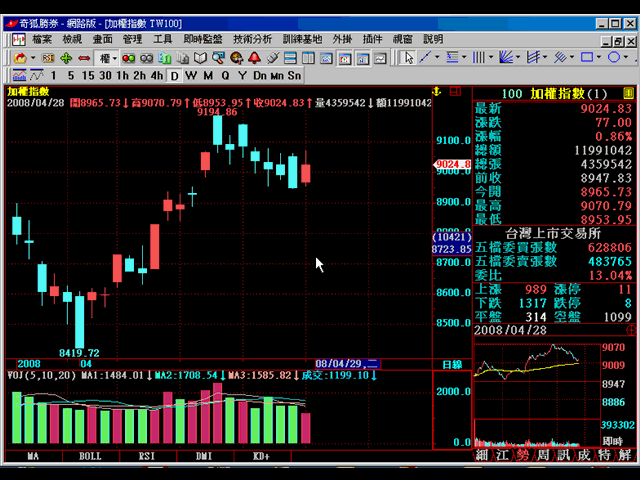
Task: Switch chart to 5-minute period
Action: point(71,76)
